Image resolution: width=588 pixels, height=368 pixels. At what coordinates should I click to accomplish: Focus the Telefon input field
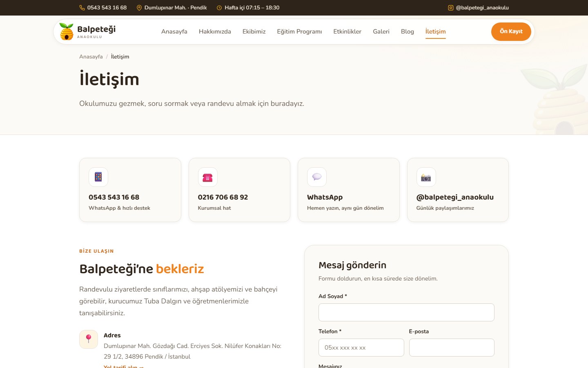[x=361, y=348]
